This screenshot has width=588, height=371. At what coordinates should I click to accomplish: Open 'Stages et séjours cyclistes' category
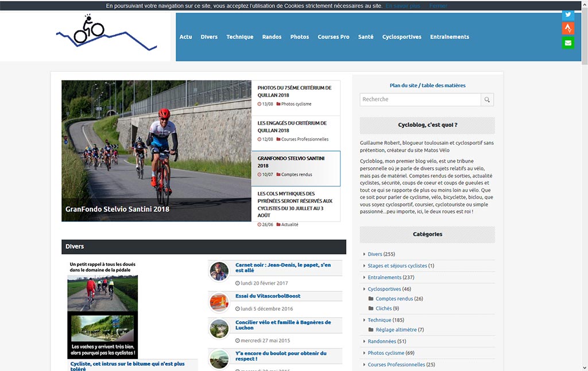397,265
